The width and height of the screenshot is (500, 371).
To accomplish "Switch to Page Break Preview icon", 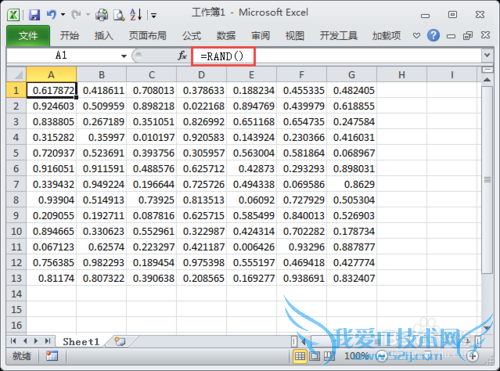I will point(329,356).
